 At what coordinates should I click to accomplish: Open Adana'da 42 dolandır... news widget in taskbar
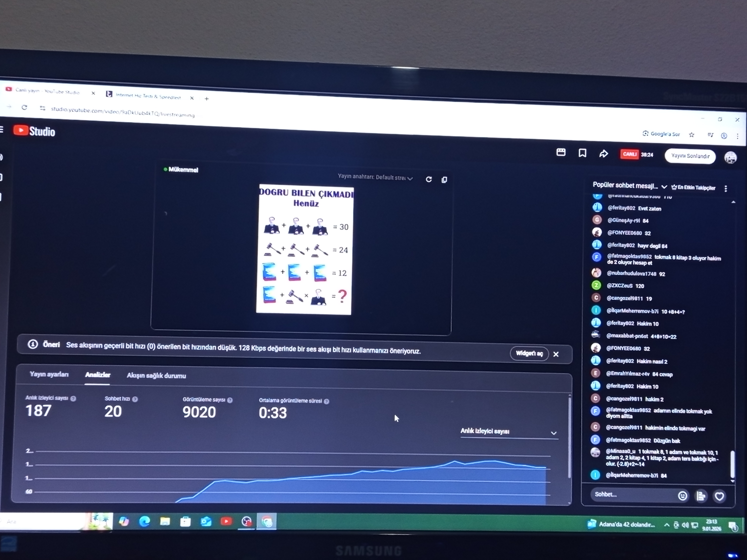tap(621, 524)
